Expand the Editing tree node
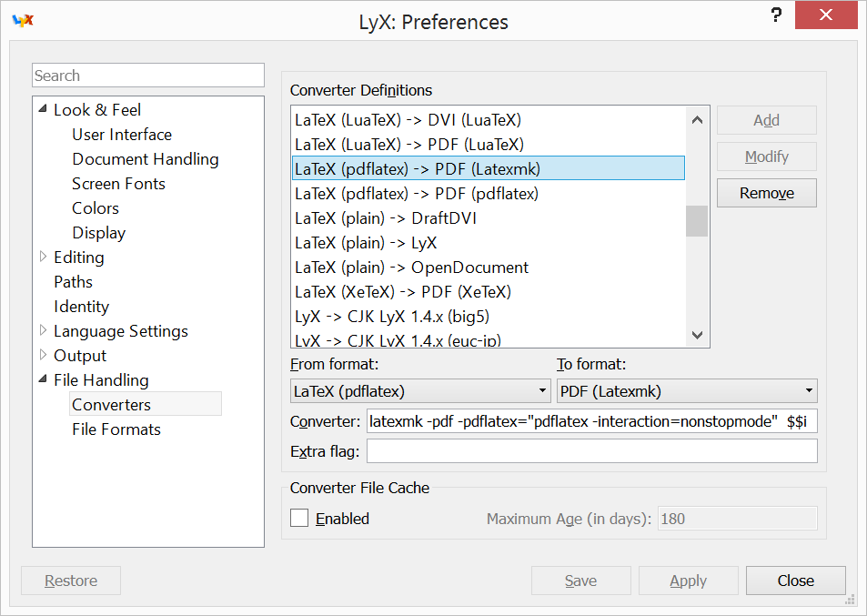The width and height of the screenshot is (867, 616). 43,257
